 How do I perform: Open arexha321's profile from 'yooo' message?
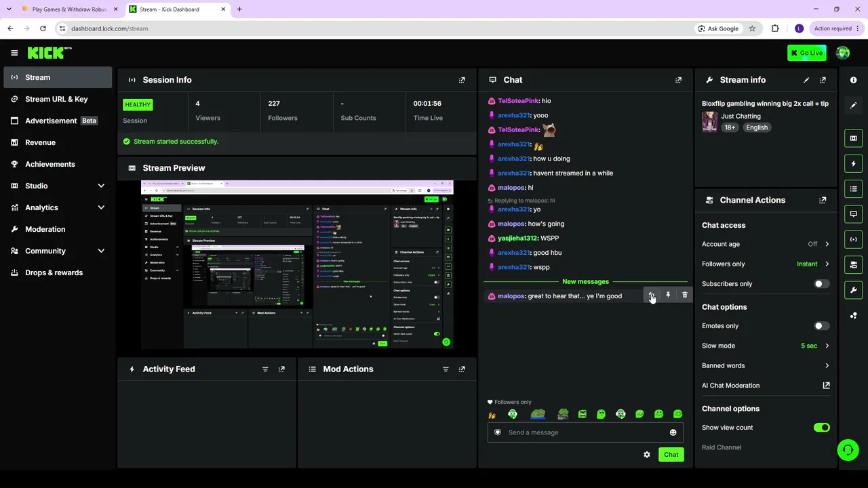(x=513, y=115)
